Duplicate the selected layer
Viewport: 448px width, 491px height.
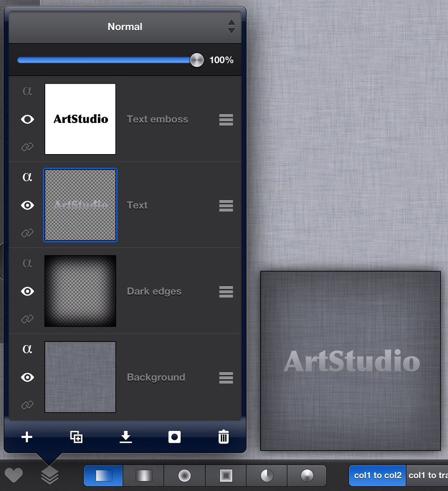(x=77, y=437)
